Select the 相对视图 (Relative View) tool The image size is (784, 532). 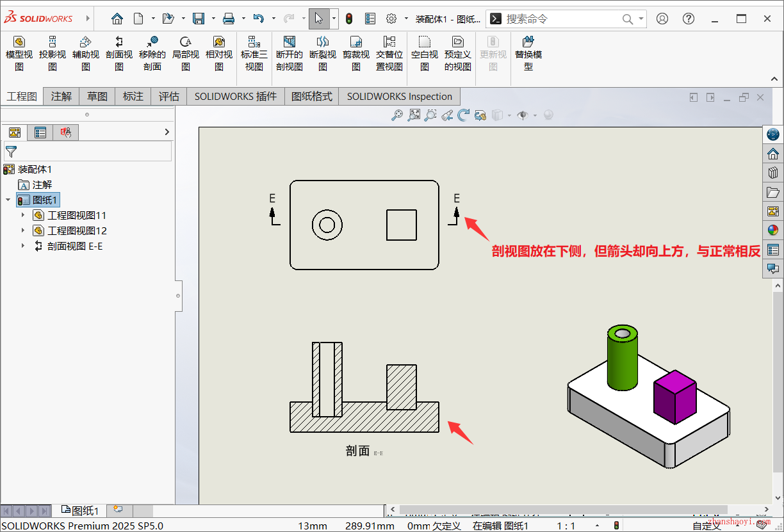[219, 54]
